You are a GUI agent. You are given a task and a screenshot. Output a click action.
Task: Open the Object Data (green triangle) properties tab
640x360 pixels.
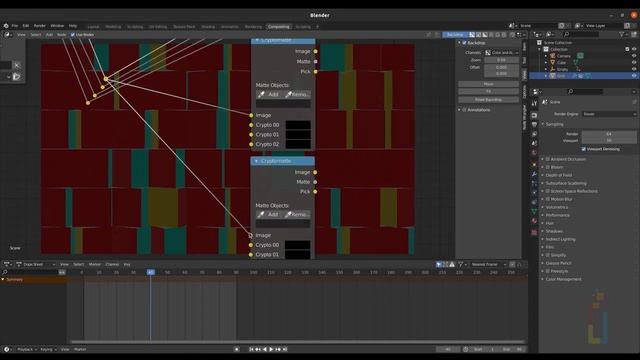click(x=534, y=211)
